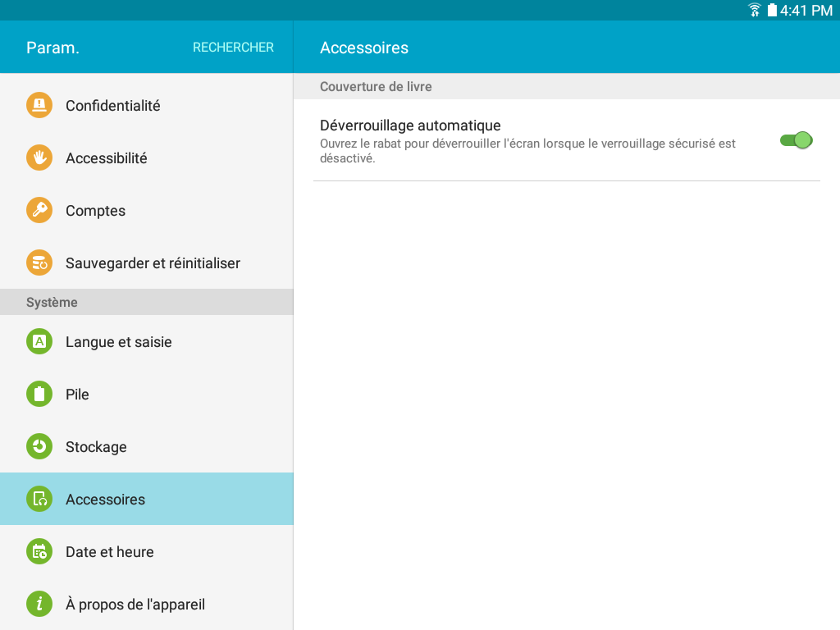This screenshot has height=630, width=840.
Task: Tap the À propos de l'appareil icon
Action: pyautogui.click(x=39, y=604)
